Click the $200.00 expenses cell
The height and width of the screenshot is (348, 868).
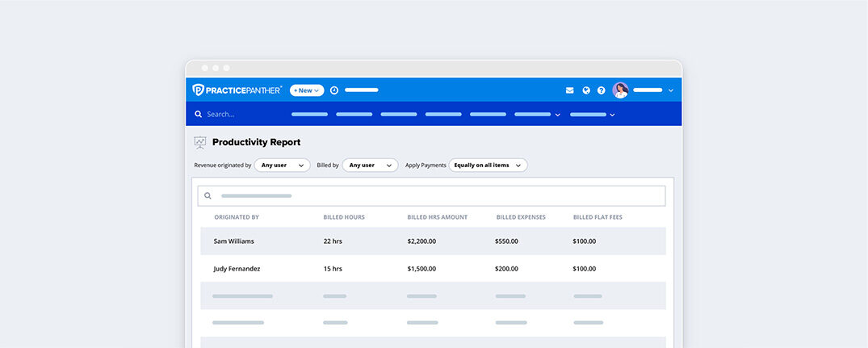[506, 269]
